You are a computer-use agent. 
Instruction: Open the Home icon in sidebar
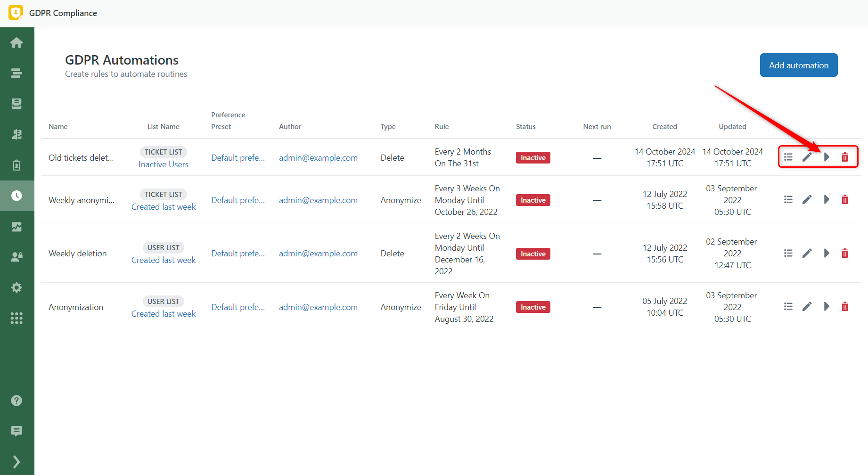coord(16,43)
